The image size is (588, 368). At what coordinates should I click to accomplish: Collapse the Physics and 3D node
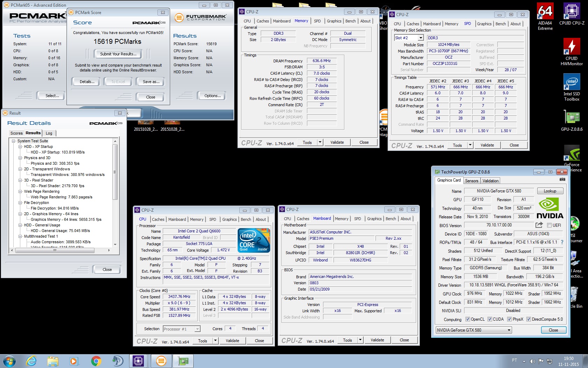click(x=20, y=158)
